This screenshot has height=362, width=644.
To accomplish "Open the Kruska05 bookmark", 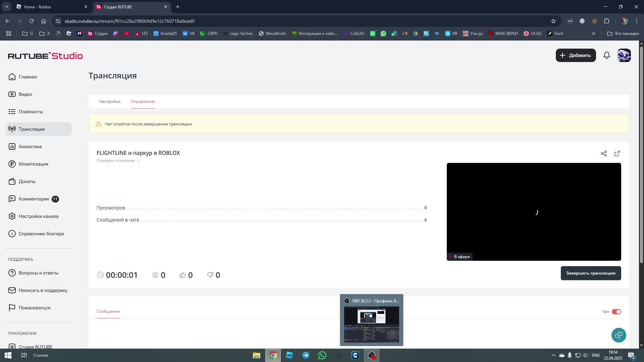I will coord(165,34).
